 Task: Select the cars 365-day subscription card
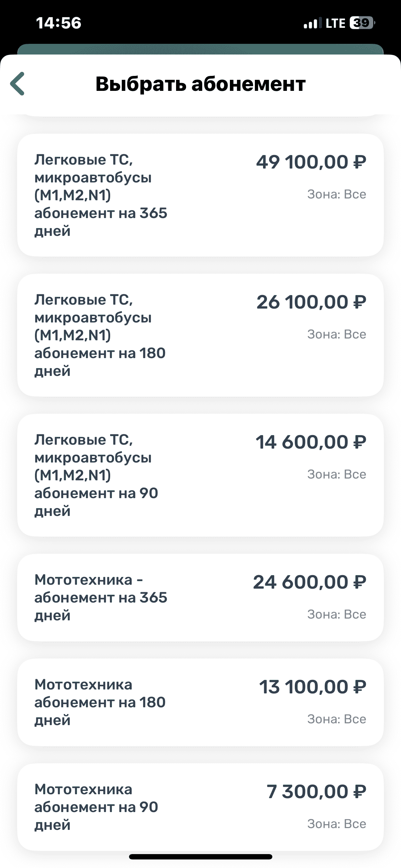(200, 195)
